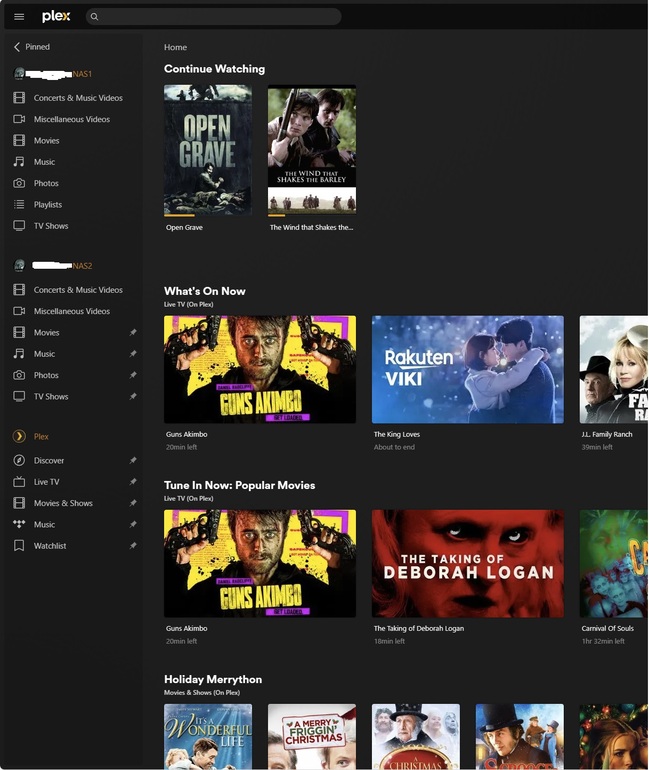The width and height of the screenshot is (649, 770).
Task: Click the Plex logo
Action: tap(56, 17)
